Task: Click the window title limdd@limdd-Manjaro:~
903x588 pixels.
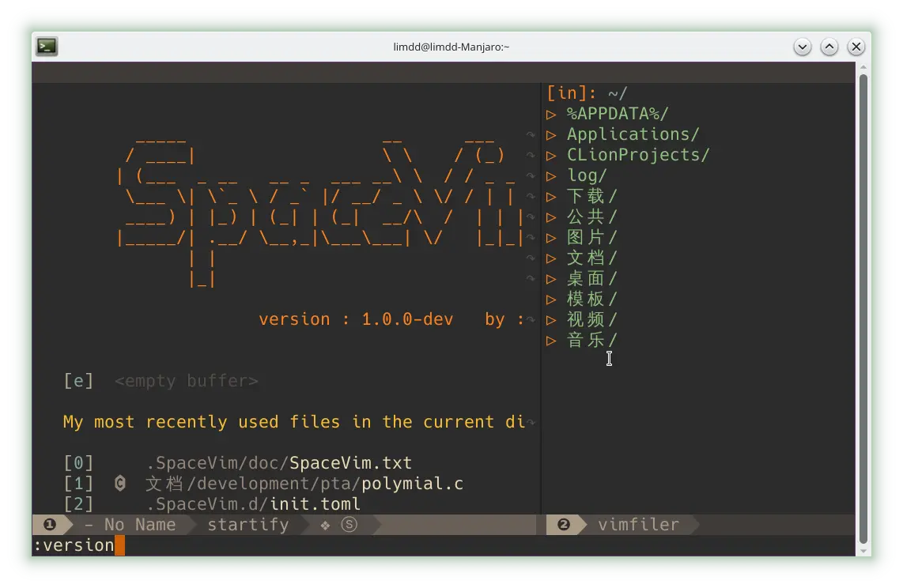Action: pyautogui.click(x=451, y=47)
